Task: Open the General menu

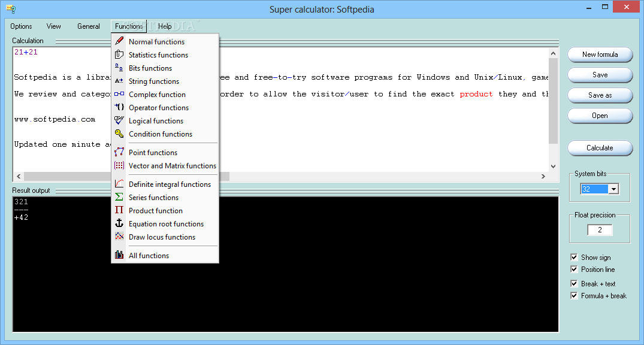Action: pyautogui.click(x=88, y=26)
